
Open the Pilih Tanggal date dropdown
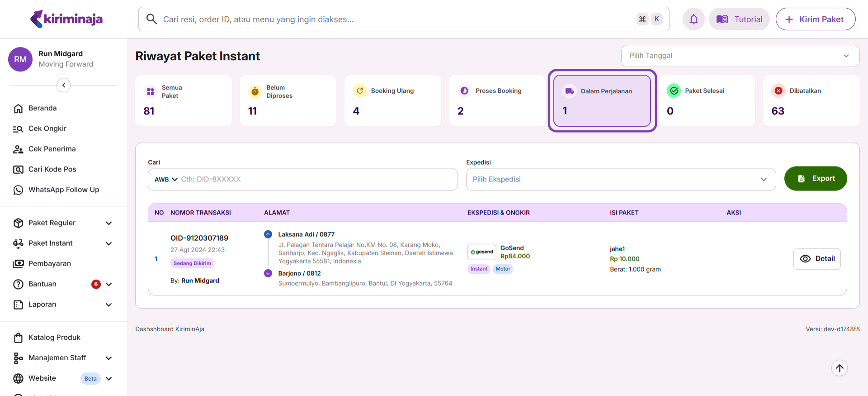[x=740, y=56]
